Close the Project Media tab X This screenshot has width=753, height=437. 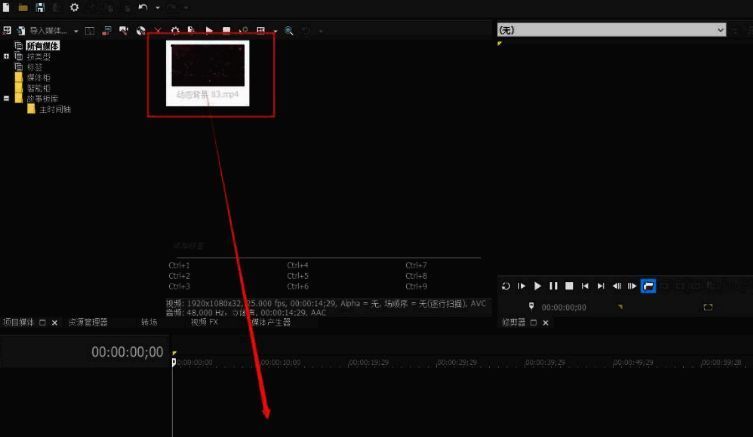(x=54, y=323)
